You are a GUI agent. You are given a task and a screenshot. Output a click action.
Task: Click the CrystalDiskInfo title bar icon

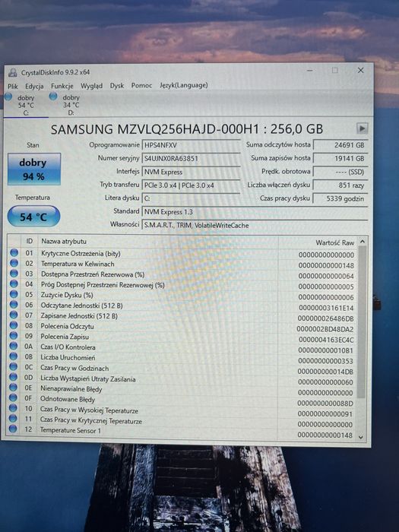13,72
